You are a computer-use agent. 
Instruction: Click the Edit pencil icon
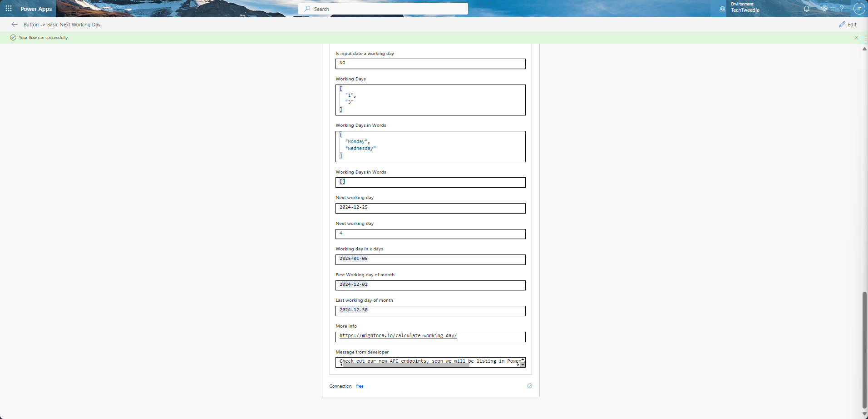[x=841, y=25]
